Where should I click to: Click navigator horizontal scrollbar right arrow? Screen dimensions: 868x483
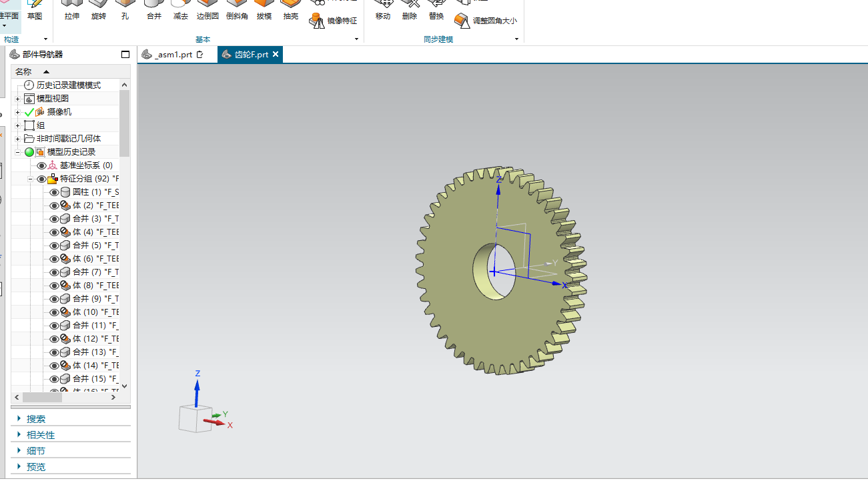click(113, 397)
